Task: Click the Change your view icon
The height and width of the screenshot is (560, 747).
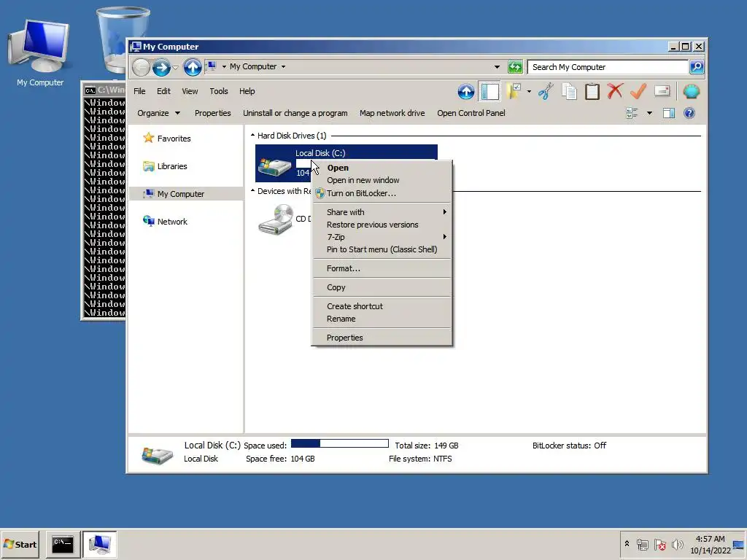Action: tap(632, 113)
